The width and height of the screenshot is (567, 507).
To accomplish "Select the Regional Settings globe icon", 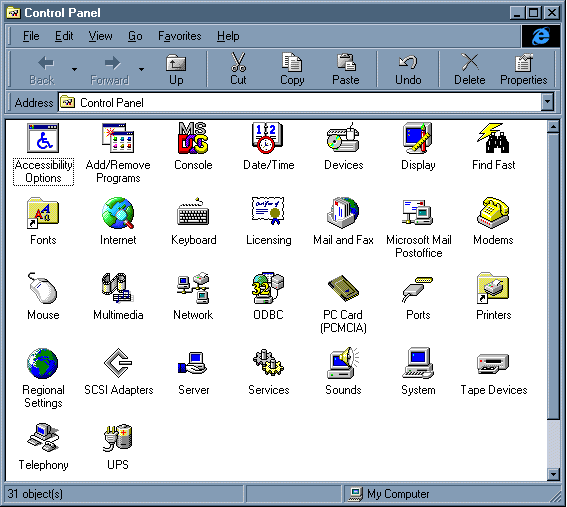I will coord(43,363).
